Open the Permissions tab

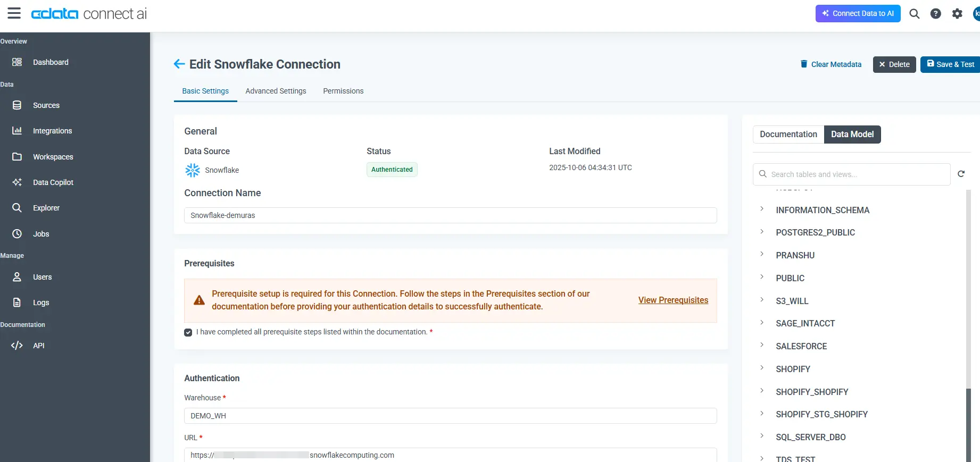(343, 91)
